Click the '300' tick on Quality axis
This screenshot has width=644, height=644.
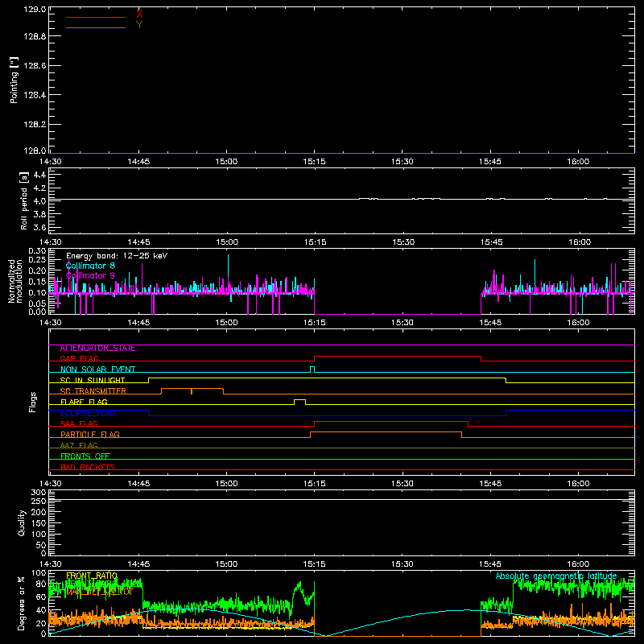(x=39, y=493)
